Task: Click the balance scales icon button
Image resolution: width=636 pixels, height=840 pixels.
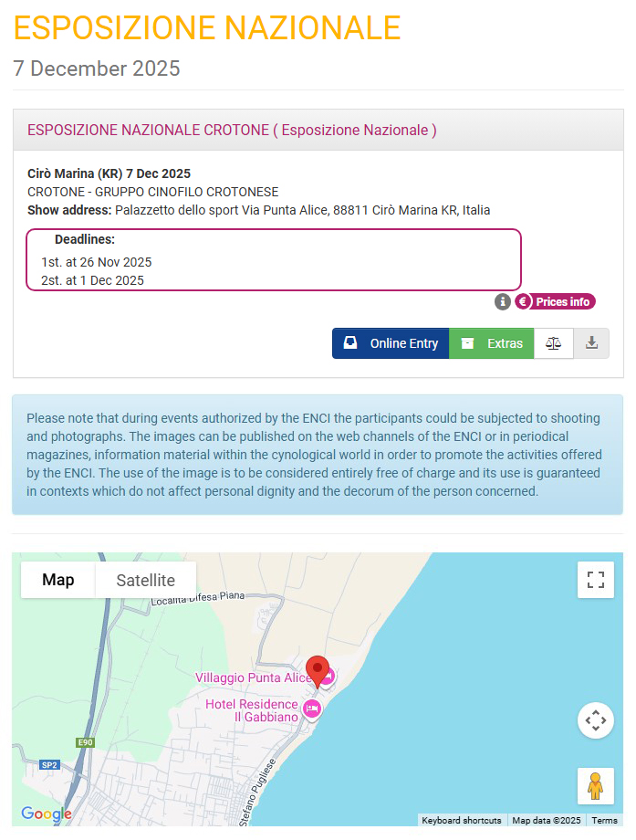Action: click(554, 343)
